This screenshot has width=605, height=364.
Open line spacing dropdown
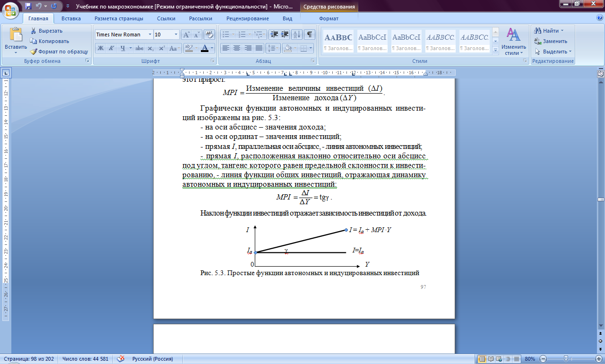point(273,48)
